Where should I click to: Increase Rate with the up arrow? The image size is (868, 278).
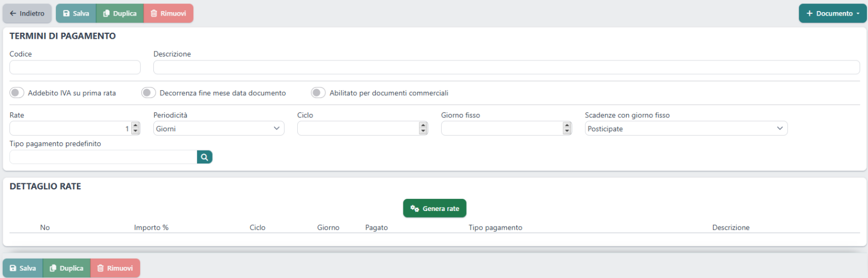point(135,126)
